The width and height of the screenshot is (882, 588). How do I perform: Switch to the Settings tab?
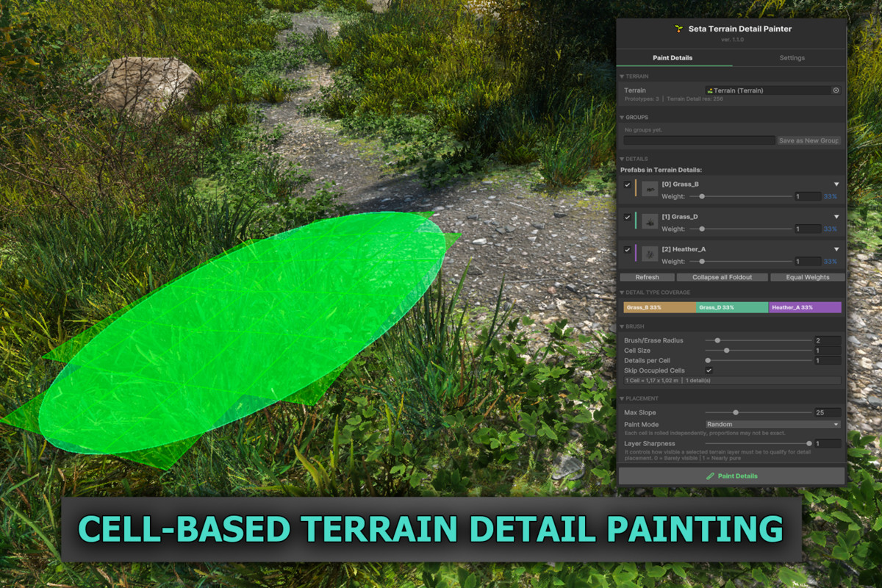[x=792, y=58]
